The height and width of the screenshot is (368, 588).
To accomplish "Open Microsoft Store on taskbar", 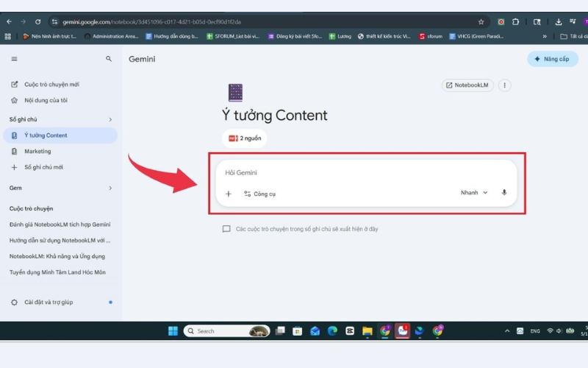I will (298, 330).
